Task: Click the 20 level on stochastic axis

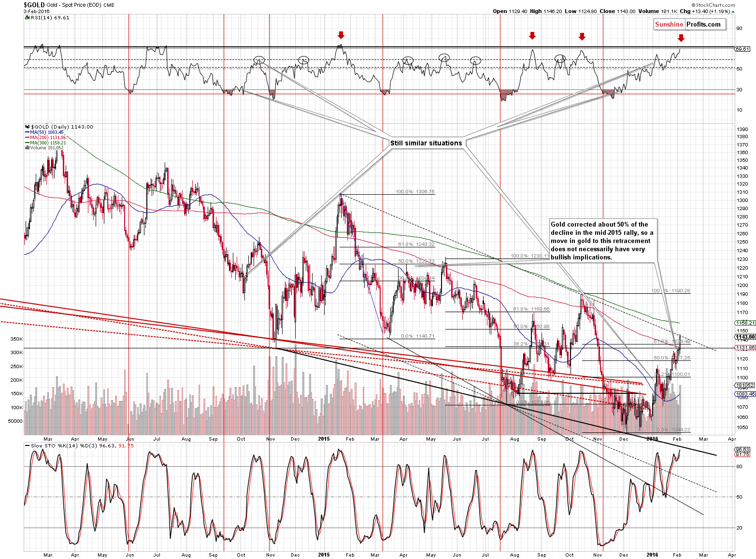Action: [739, 528]
